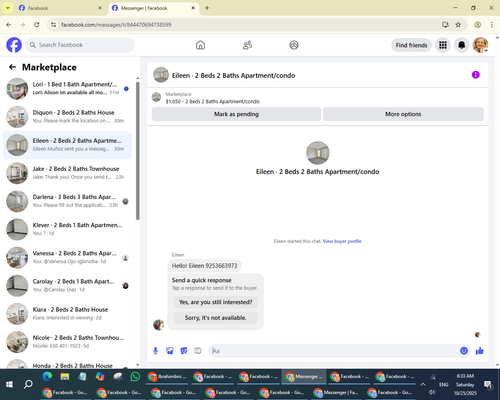This screenshot has height=400, width=500.
Task: Launch WhatsApp from the taskbar
Action: [x=135, y=377]
